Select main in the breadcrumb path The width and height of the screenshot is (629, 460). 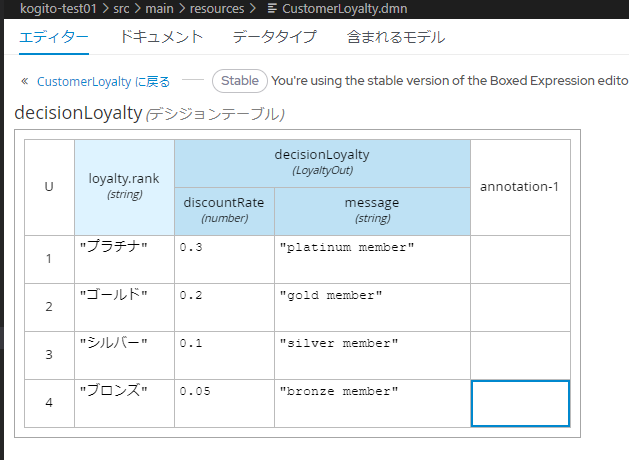tap(159, 8)
